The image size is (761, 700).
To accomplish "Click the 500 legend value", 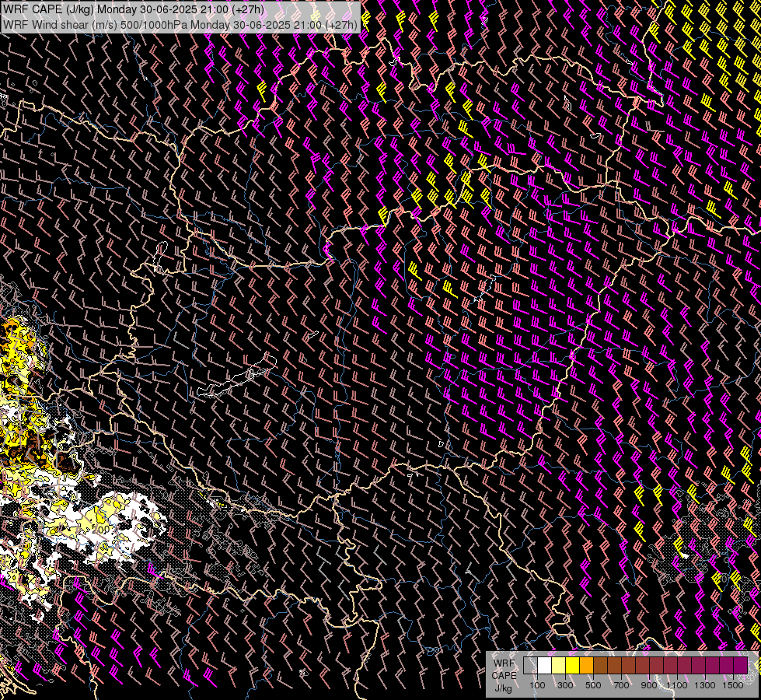I will pos(593,685).
